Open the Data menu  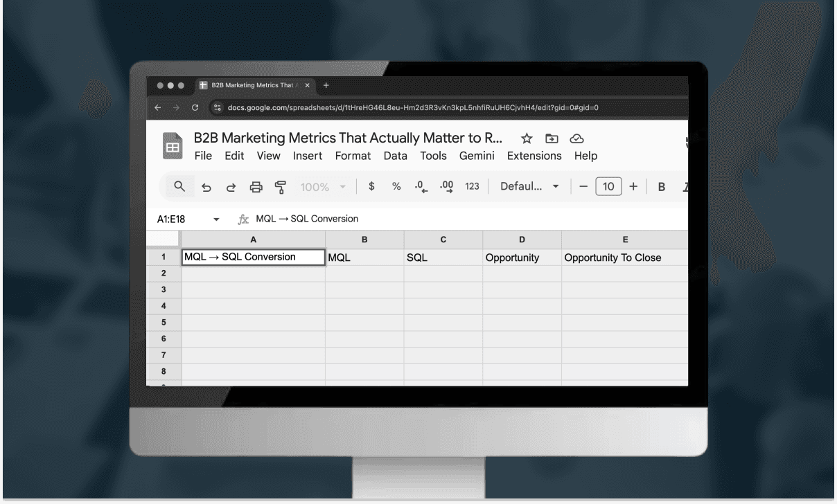coord(395,156)
